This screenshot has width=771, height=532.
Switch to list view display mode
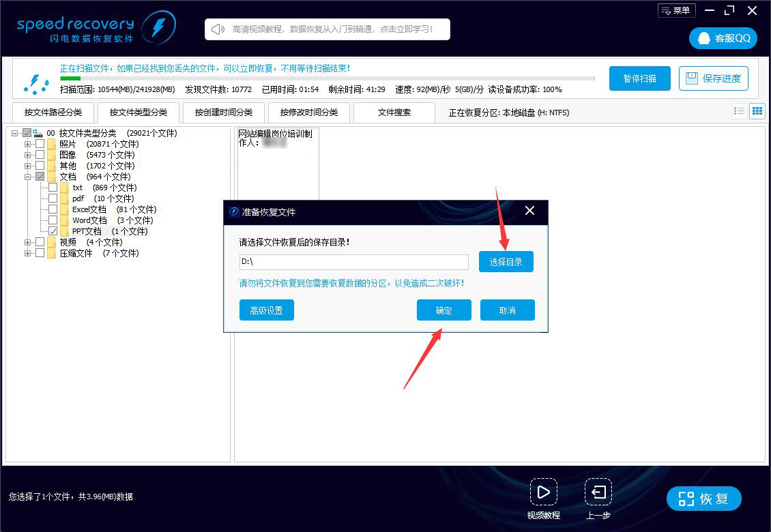[x=740, y=110]
